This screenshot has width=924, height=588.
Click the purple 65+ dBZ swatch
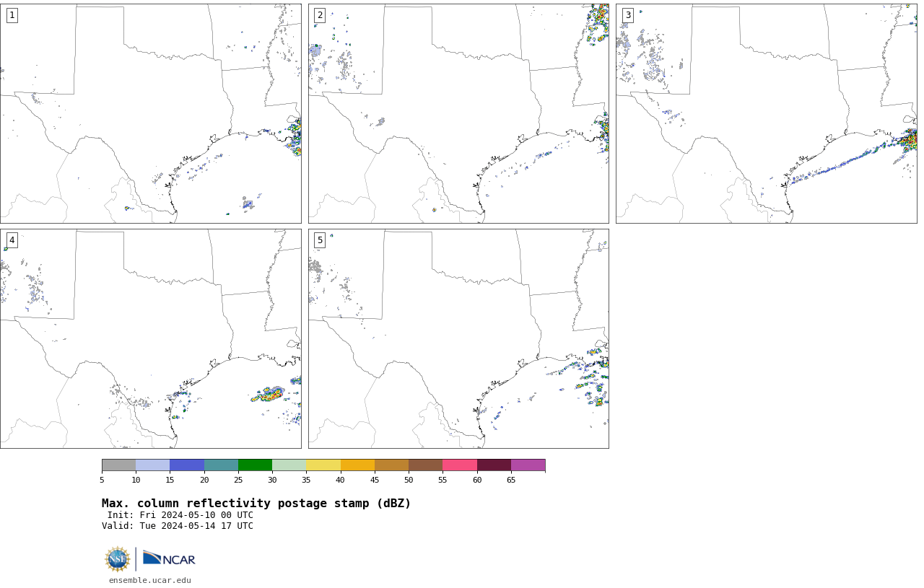tap(528, 465)
